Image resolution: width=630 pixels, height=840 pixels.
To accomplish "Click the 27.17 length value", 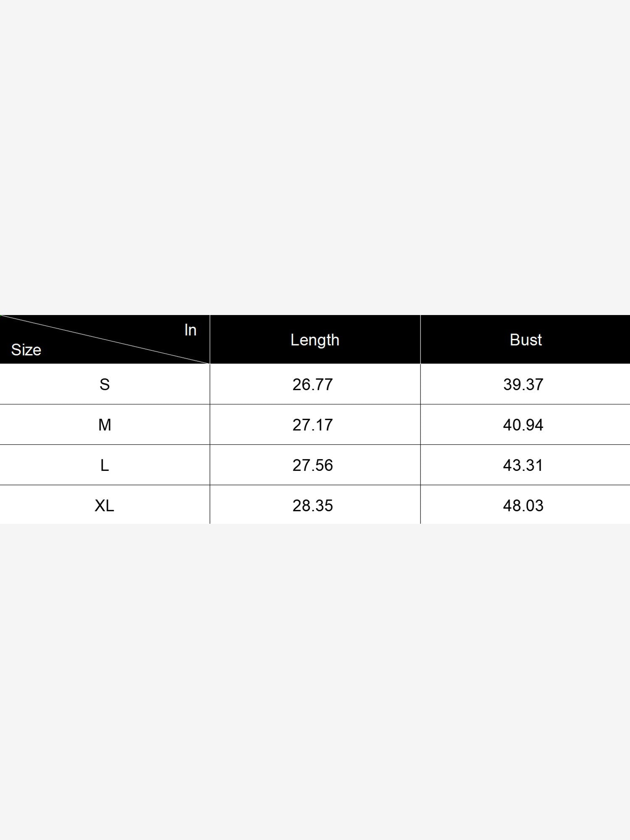I will [x=312, y=425].
